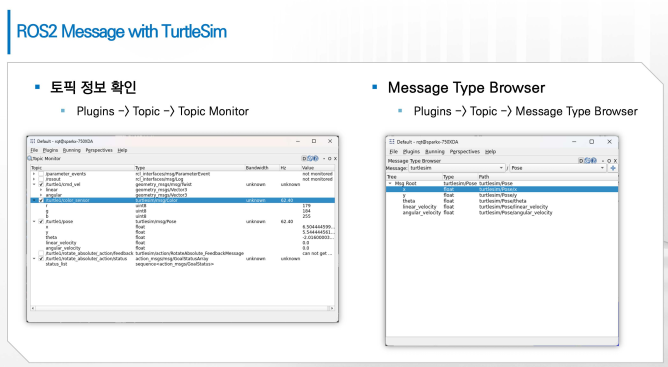Click rqt app icon in Topic Monitor title bar
The width and height of the screenshot is (668, 367).
tap(33, 141)
